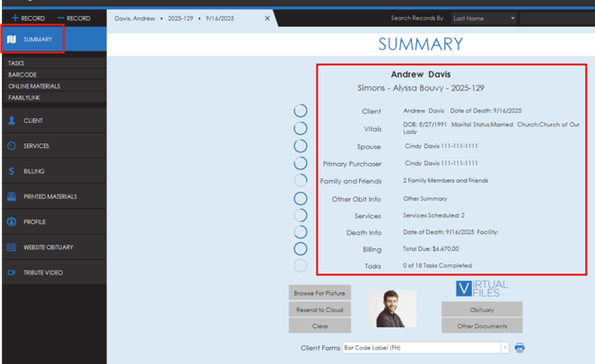The image size is (595, 364).
Task: Click the progress circle next to Billing
Action: pos(301,249)
